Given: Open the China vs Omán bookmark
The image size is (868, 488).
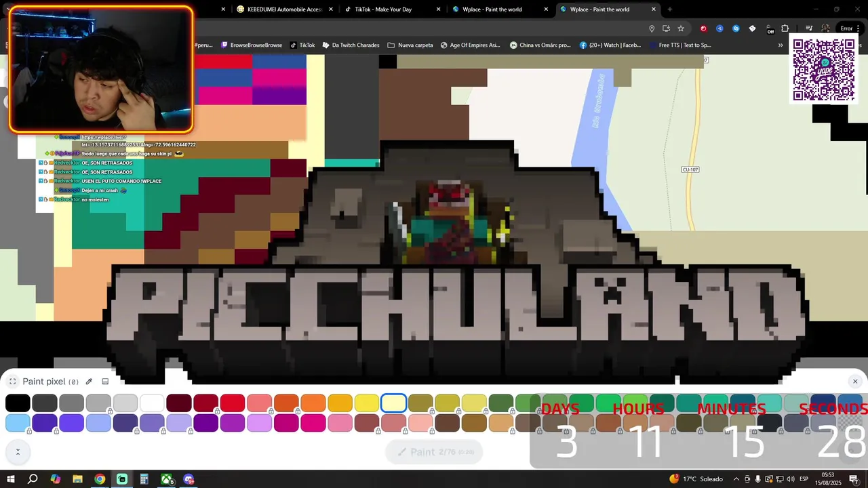Looking at the screenshot, I should [x=540, y=45].
